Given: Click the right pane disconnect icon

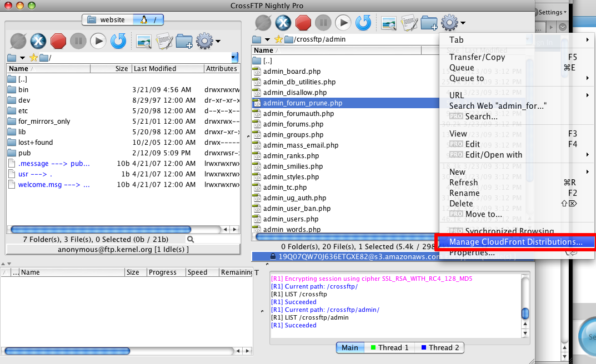Looking at the screenshot, I should 263,23.
